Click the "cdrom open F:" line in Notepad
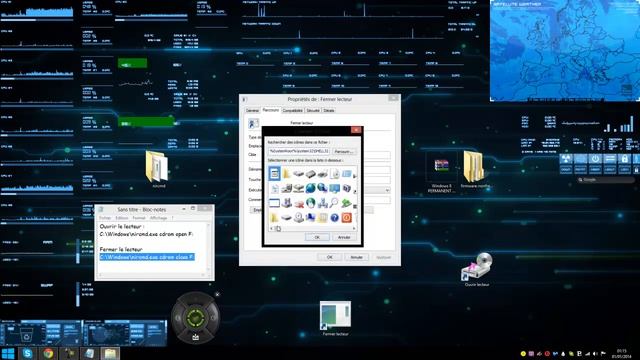 [147, 234]
